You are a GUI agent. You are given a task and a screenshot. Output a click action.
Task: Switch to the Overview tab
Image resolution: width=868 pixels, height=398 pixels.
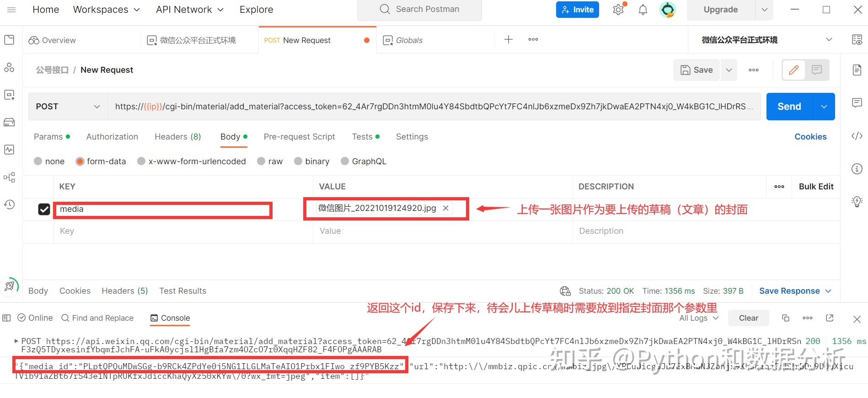click(52, 40)
